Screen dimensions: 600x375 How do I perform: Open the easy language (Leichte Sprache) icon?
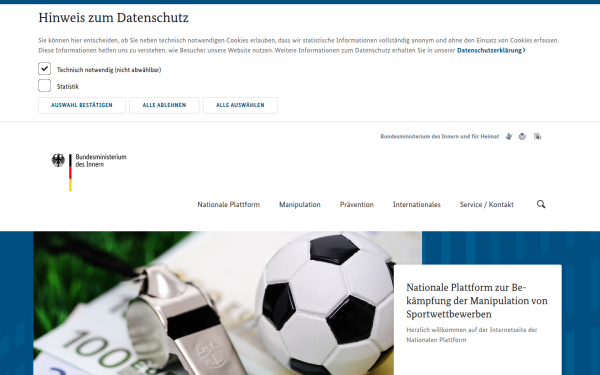coord(522,137)
